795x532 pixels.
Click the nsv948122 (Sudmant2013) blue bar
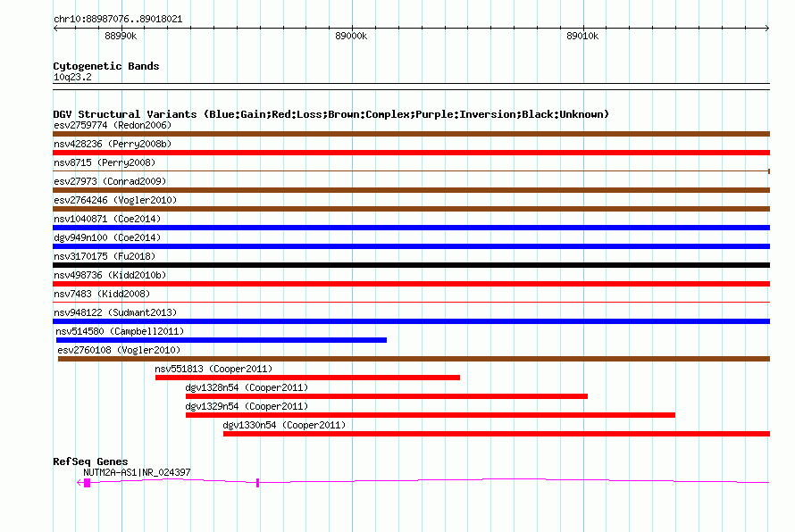point(411,321)
